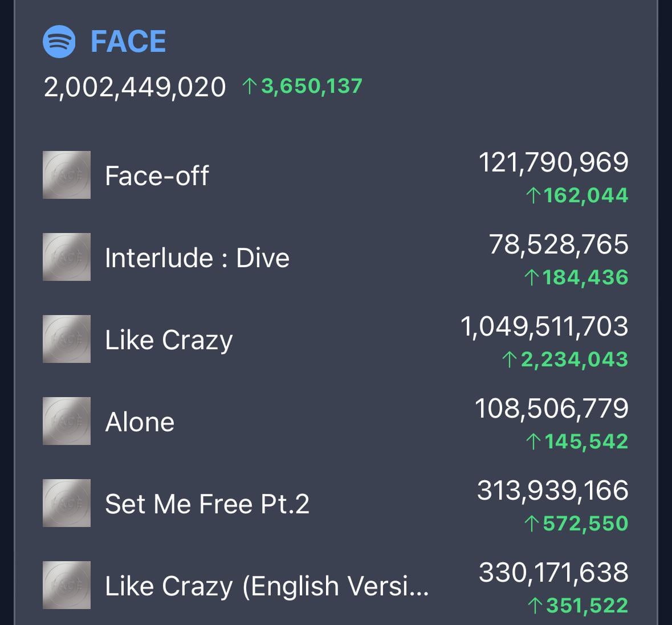
Task: Open the Alone track title
Action: (x=140, y=422)
